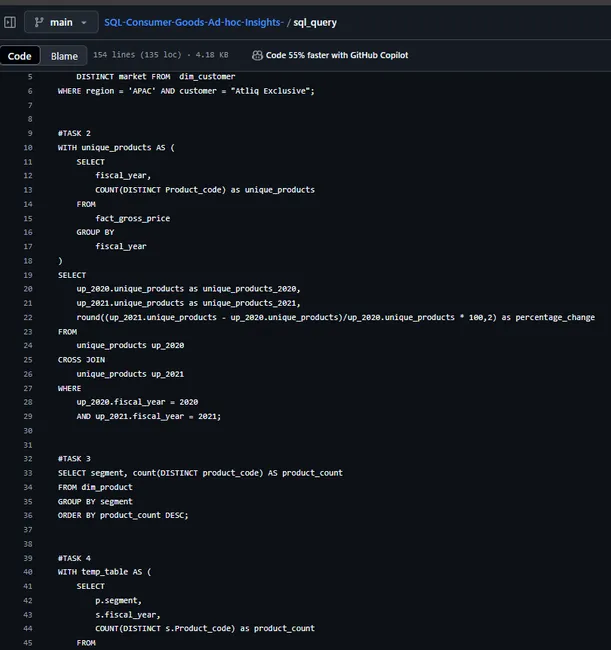
Task: Click the #TASK 4 comment line
Action: pos(74,558)
